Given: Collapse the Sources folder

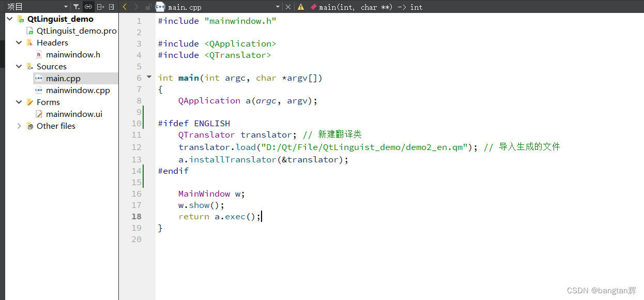Looking at the screenshot, I should [19, 66].
